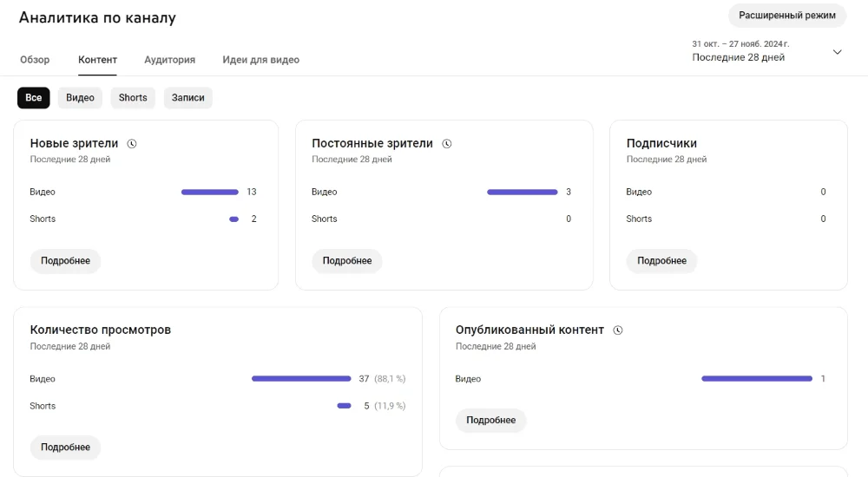The image size is (868, 477).
Task: Click the Видео views bar showing 37
Action: pos(301,379)
